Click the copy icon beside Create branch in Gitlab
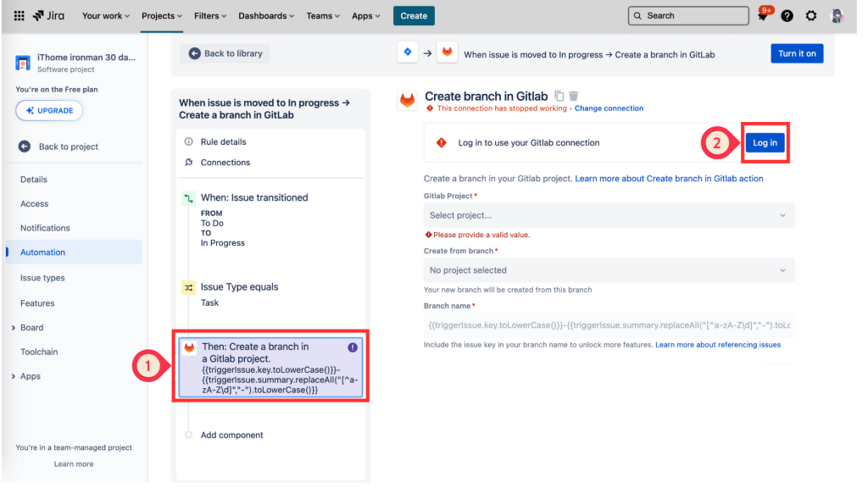 [559, 96]
